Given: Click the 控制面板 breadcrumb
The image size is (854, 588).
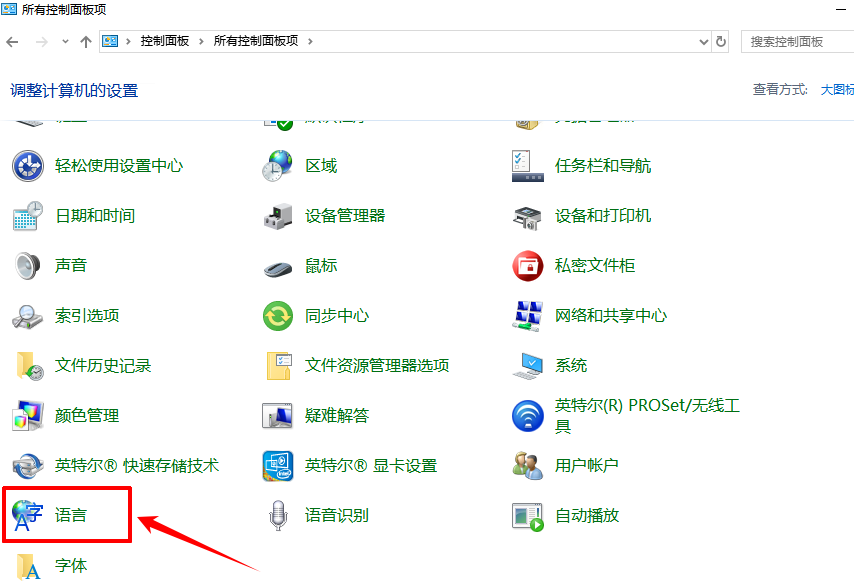Looking at the screenshot, I should (x=164, y=41).
